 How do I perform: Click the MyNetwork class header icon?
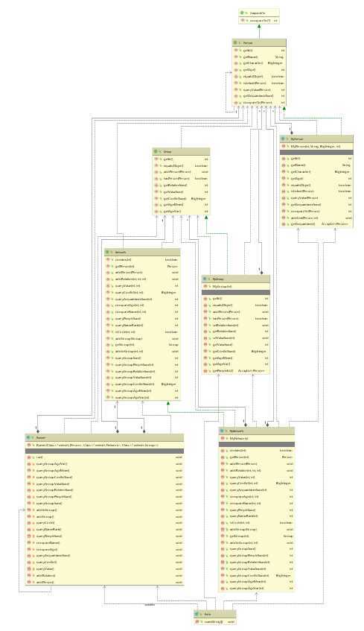pos(222,431)
